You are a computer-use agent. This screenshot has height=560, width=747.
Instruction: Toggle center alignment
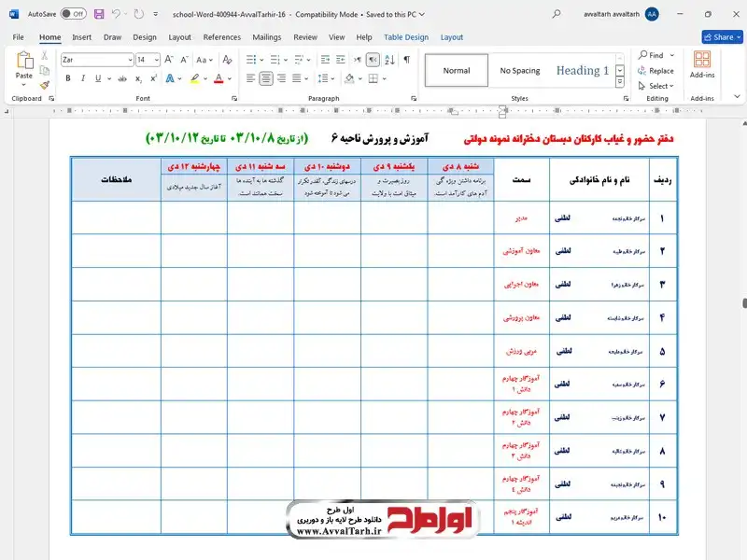266,78
